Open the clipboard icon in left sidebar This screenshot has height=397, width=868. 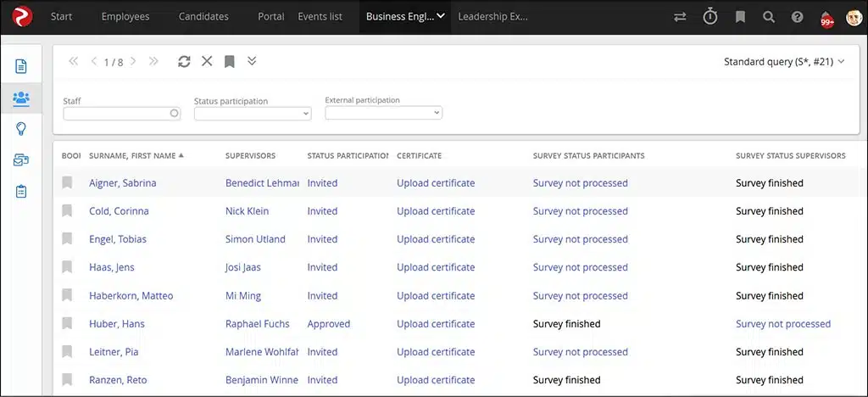(x=21, y=192)
